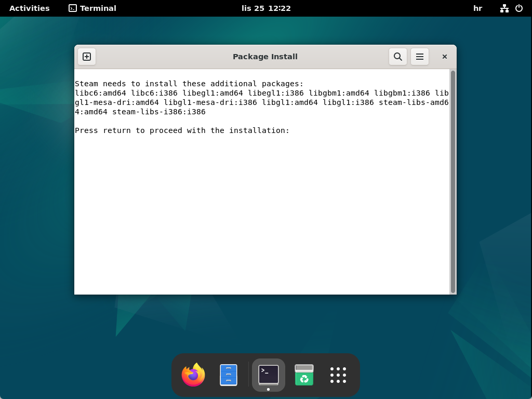Screen dimensions: 532x399
Task: Open a new Terminal tab
Action: coord(86,57)
